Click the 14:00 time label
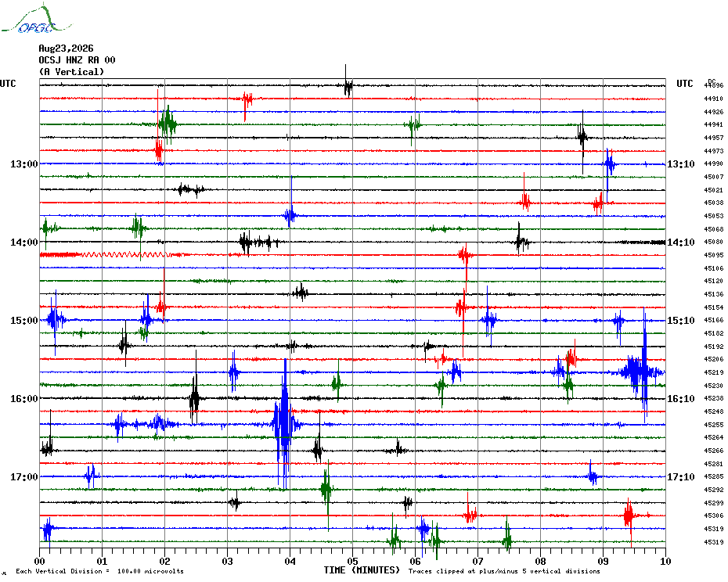Image resolution: width=728 pixels, height=582 pixels. [x=24, y=242]
